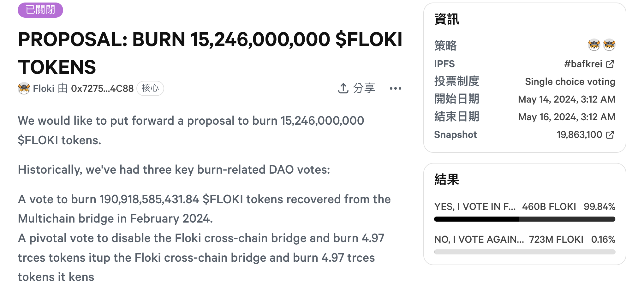Select the YES, I VOTE IN F... result

click(x=475, y=207)
